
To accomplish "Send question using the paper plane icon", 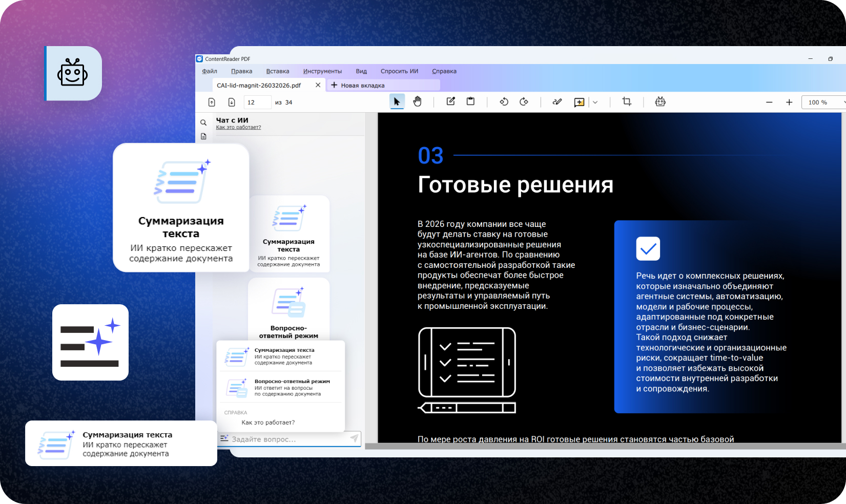I will (355, 438).
